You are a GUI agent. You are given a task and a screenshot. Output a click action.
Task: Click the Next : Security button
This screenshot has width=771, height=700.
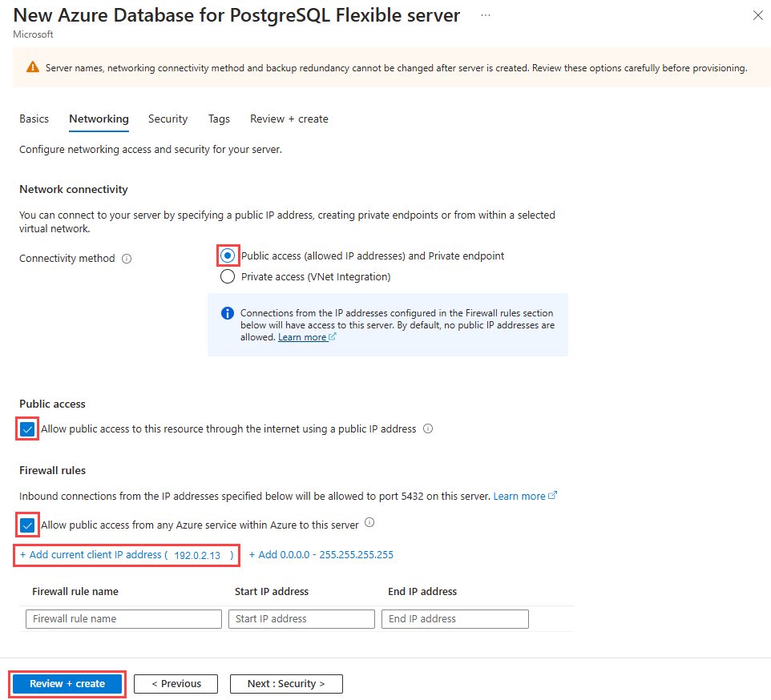tap(286, 683)
